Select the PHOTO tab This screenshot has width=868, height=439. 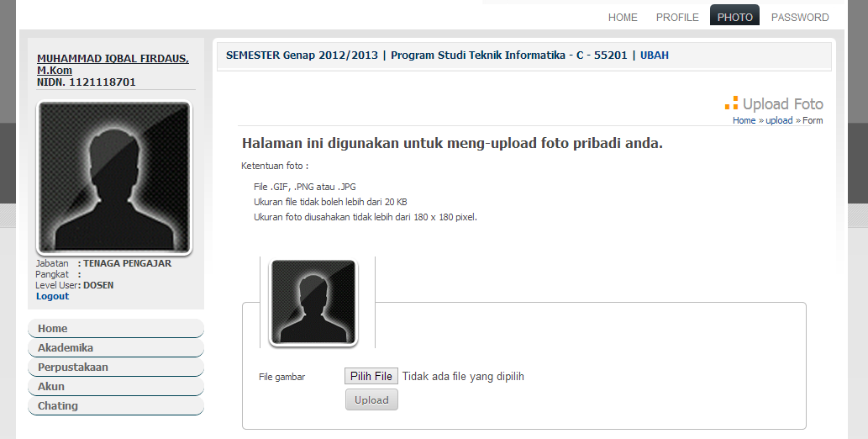tap(734, 17)
